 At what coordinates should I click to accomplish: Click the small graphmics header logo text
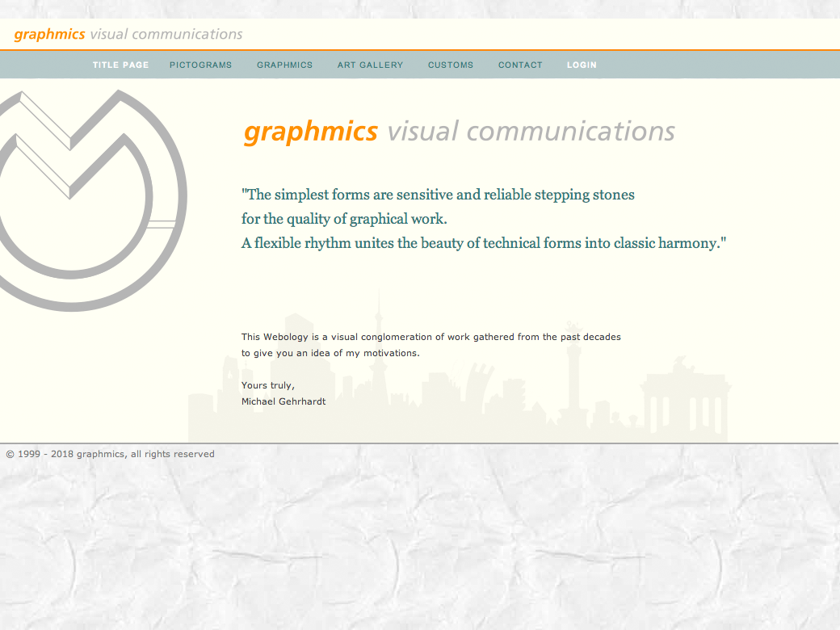coord(49,34)
